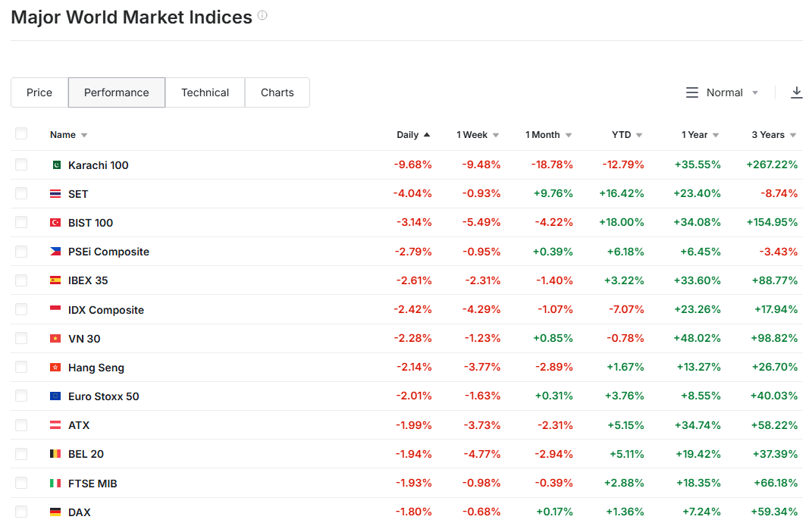Switch to the Technical tab

pyautogui.click(x=205, y=92)
